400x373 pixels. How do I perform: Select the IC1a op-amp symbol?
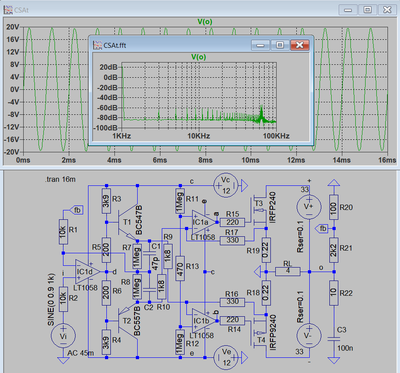(204, 222)
